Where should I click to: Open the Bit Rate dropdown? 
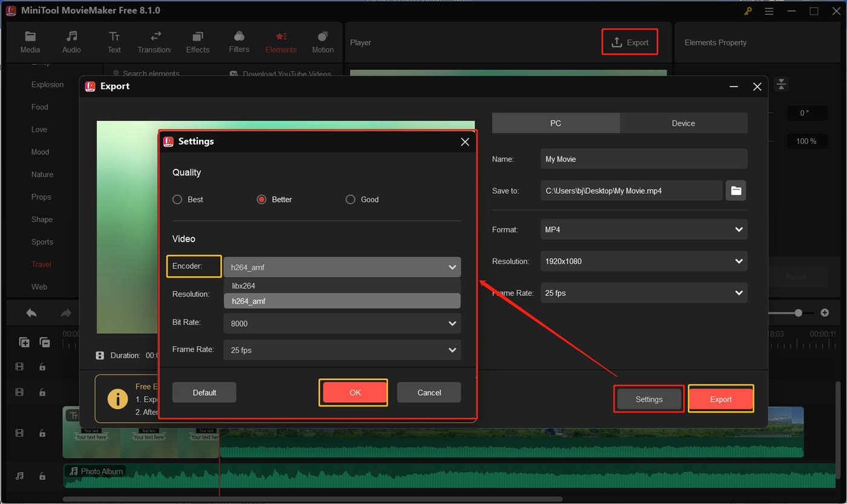(342, 324)
